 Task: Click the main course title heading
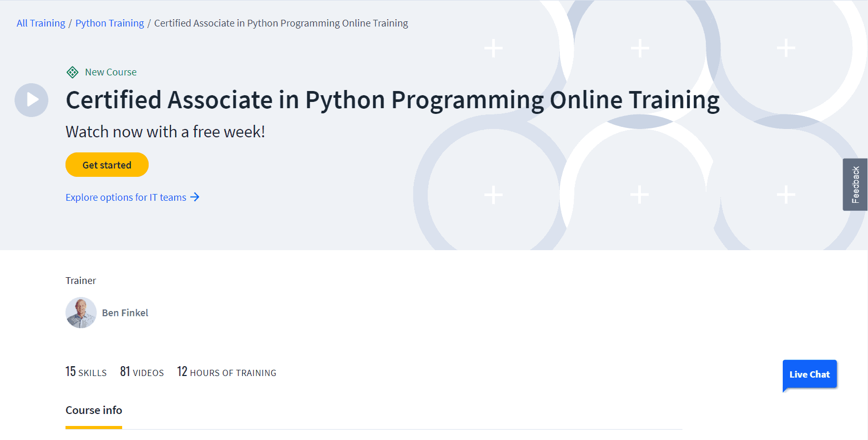tap(392, 100)
